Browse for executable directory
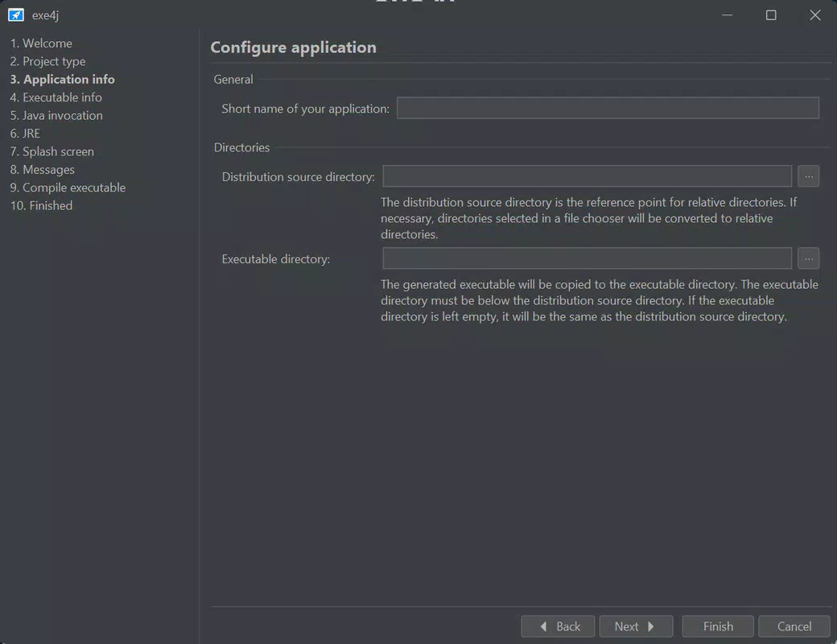This screenshot has height=644, width=837. [808, 258]
